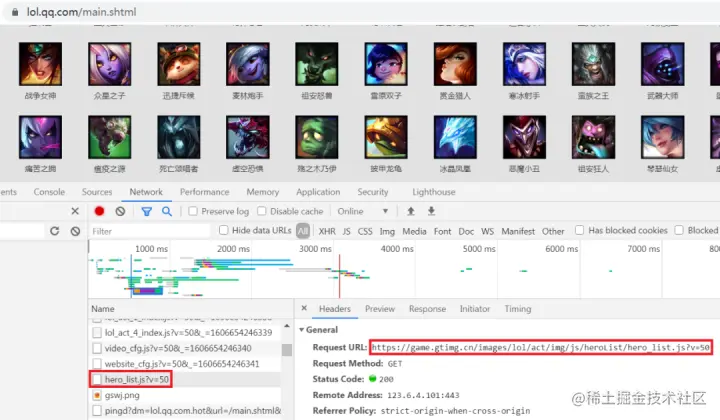This screenshot has width=720, height=420.
Task: Click the red record network log button
Action: (x=99, y=211)
